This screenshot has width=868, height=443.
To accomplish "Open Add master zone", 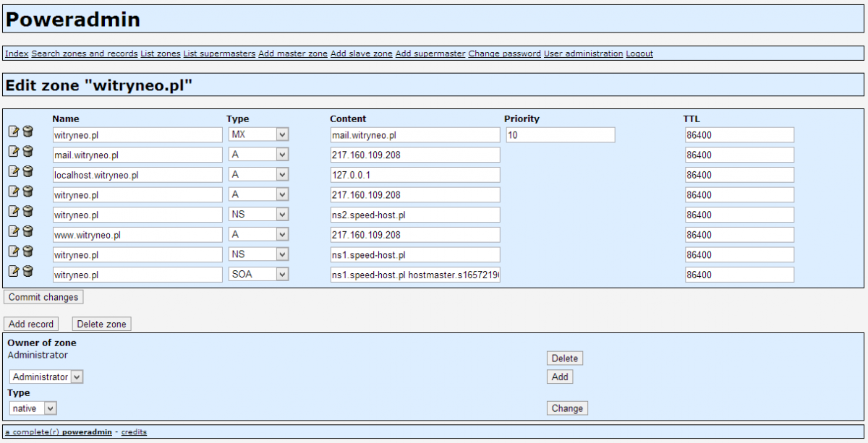I will 293,53.
